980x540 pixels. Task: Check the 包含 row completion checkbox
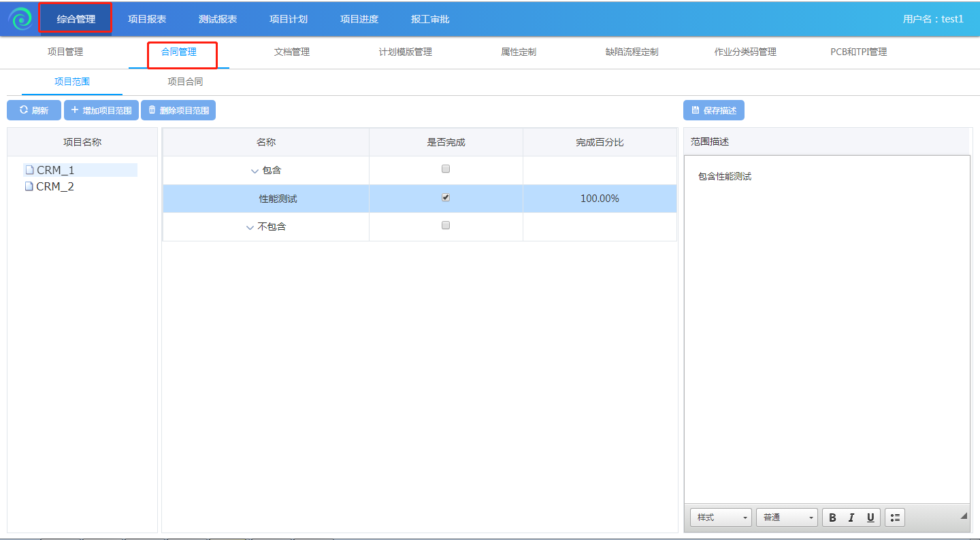click(x=446, y=169)
